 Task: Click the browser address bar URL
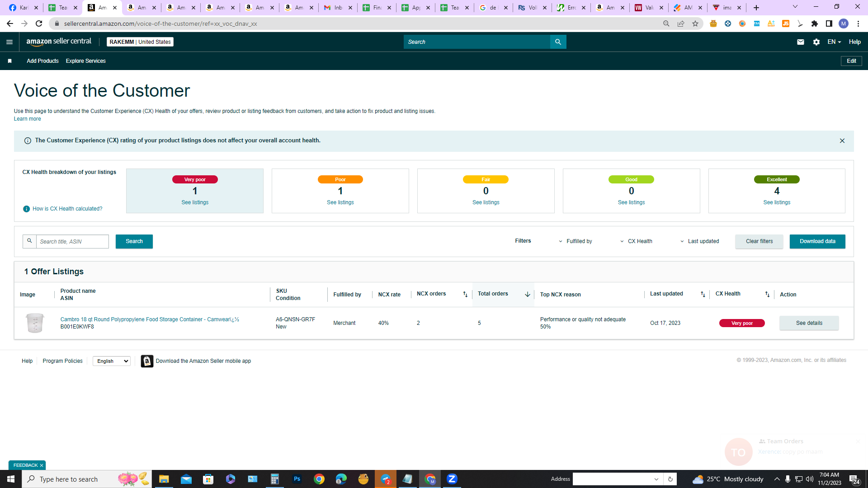[160, 23]
